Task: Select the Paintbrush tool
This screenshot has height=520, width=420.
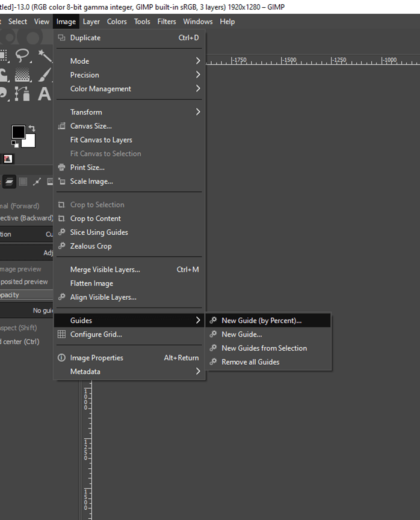Action: (45, 75)
